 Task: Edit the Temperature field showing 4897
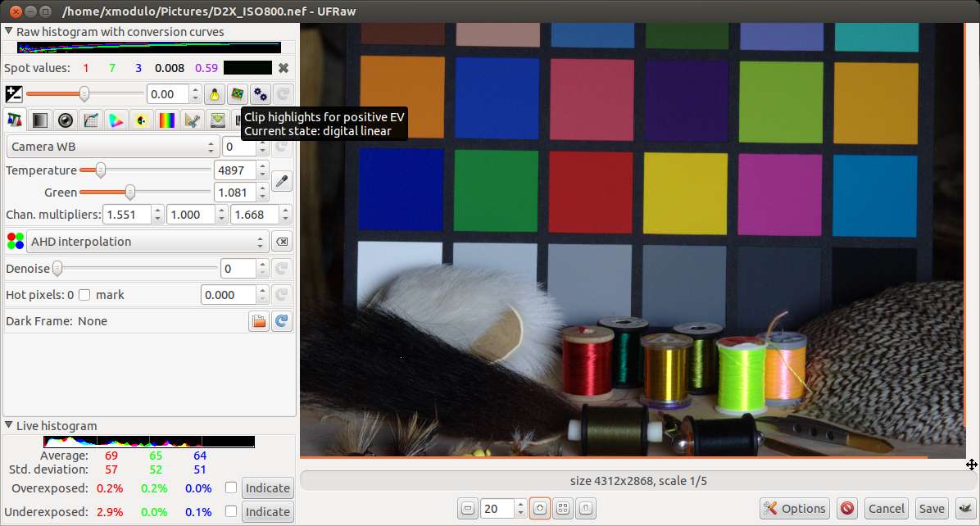click(235, 170)
